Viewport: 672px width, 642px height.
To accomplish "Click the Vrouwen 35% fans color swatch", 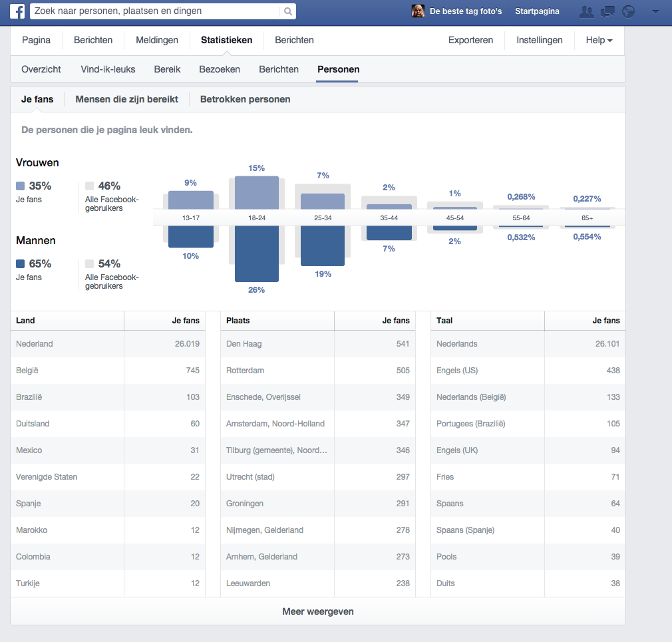I will (x=20, y=186).
